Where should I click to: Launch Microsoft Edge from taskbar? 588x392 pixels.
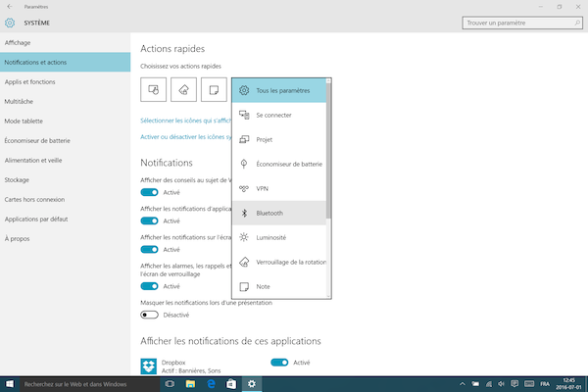click(x=211, y=384)
